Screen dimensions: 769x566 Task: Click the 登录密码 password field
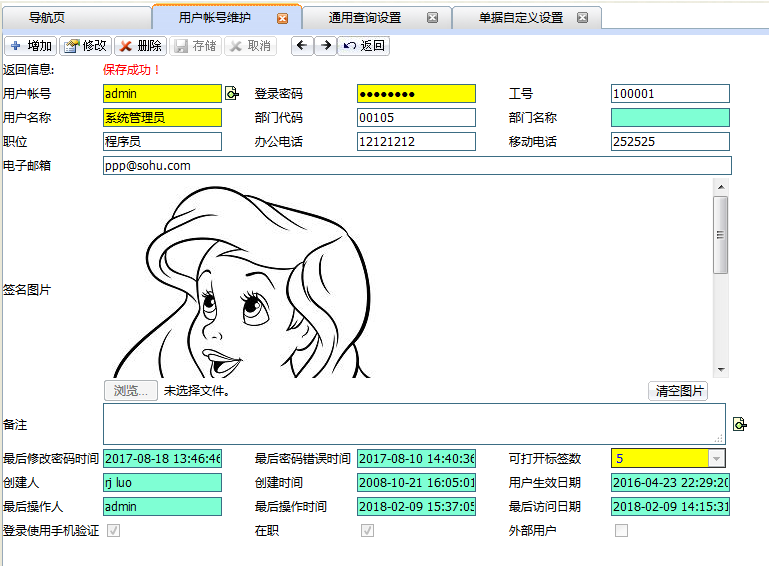(416, 94)
